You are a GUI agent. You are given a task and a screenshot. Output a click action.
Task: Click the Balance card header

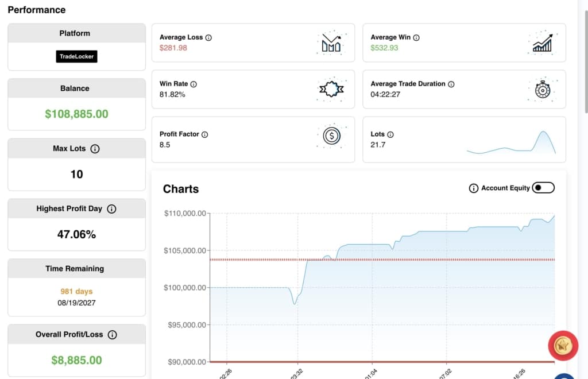tap(76, 88)
